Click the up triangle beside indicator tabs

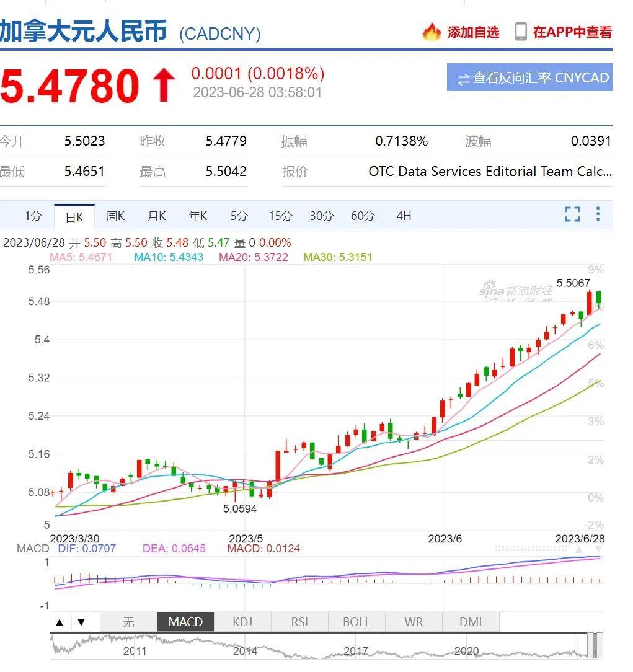click(x=60, y=622)
